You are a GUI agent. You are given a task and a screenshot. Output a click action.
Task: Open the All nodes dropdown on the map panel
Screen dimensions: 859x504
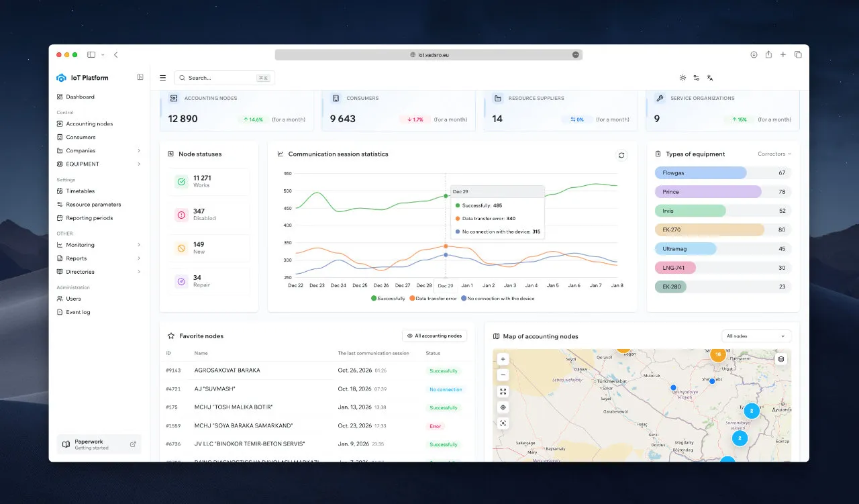point(756,336)
